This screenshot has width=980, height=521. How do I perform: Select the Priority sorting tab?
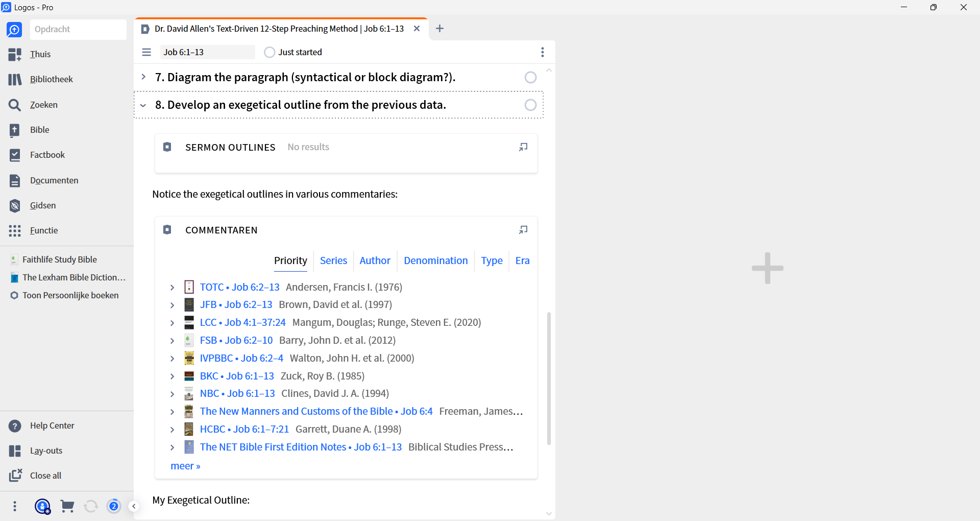[290, 260]
